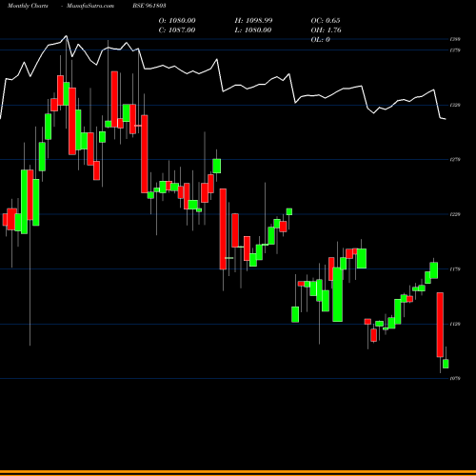Click the end of white indicator line
The height and width of the screenshot is (476, 476).
446,119
